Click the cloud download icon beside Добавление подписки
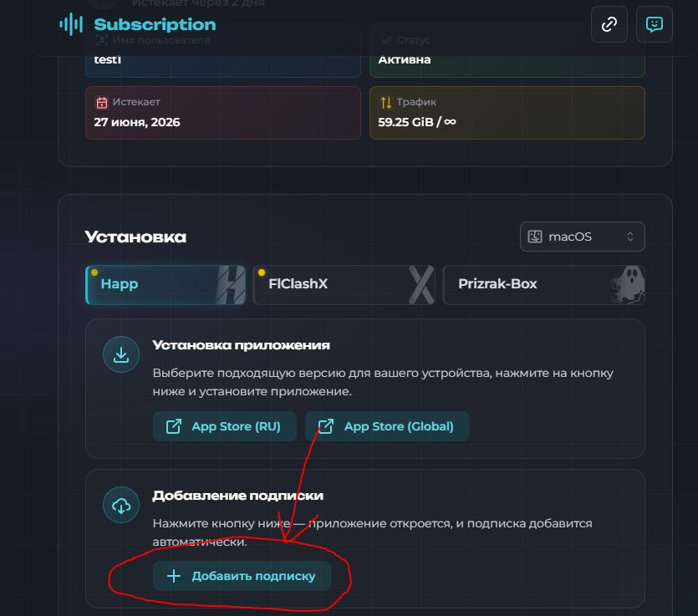Screen dimensions: 698x616 click(x=121, y=505)
